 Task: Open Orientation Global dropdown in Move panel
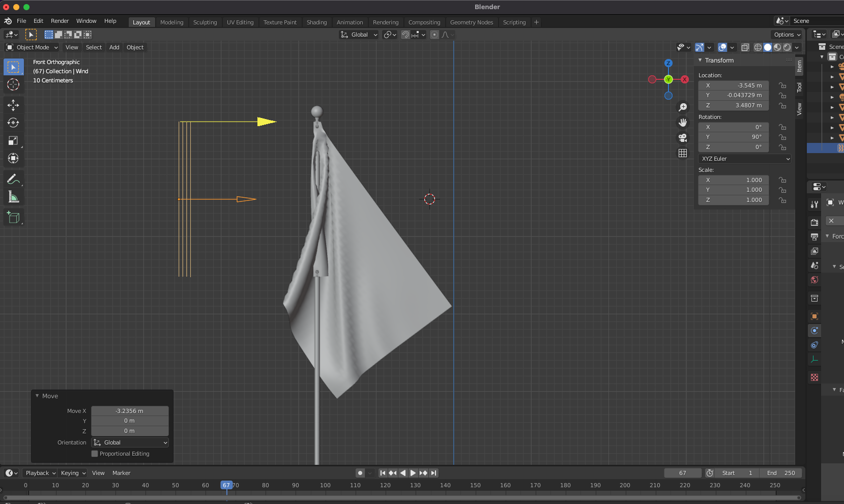(x=130, y=442)
